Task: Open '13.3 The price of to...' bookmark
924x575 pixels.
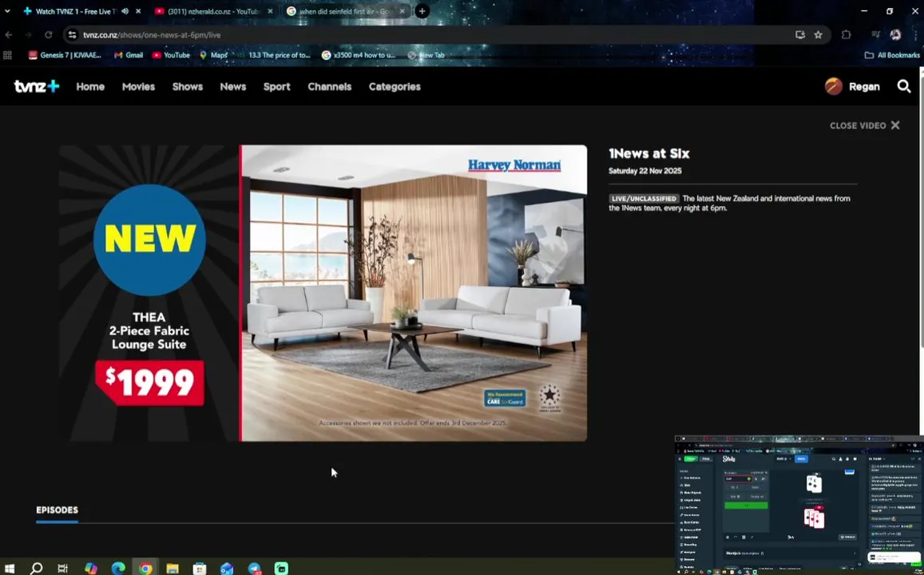Action: coord(273,55)
